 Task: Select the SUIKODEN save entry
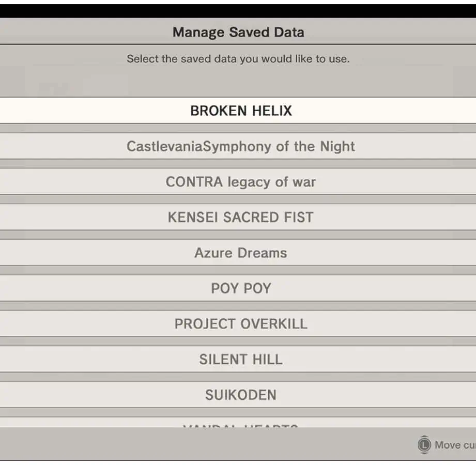pos(241,395)
